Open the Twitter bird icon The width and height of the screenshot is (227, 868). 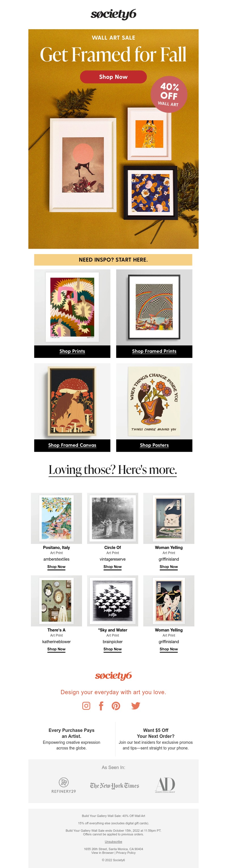click(136, 706)
